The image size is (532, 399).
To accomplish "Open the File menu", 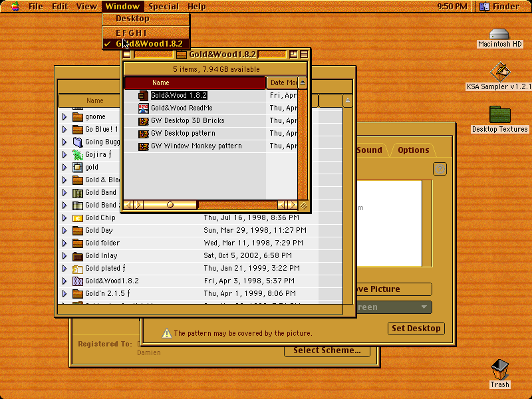I will (x=36, y=7).
